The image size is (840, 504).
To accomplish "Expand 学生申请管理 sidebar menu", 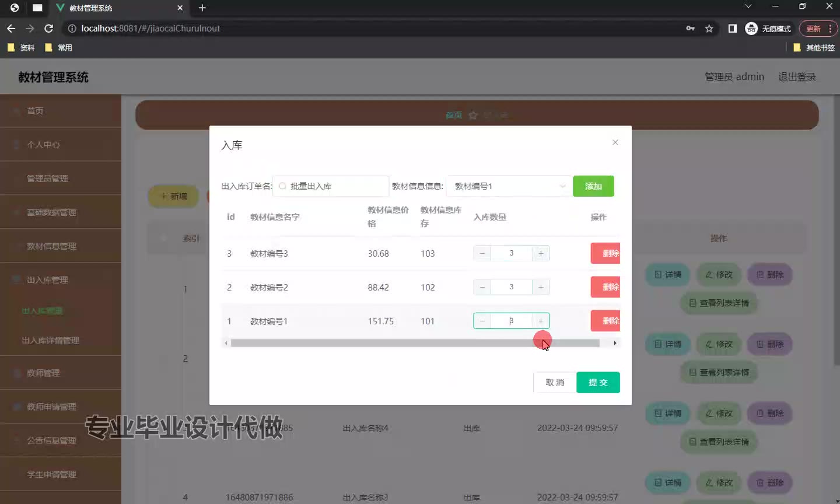I will click(61, 474).
